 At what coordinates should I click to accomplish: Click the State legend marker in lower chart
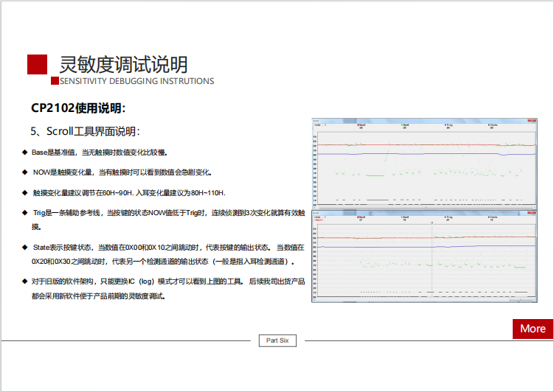tap(489, 217)
